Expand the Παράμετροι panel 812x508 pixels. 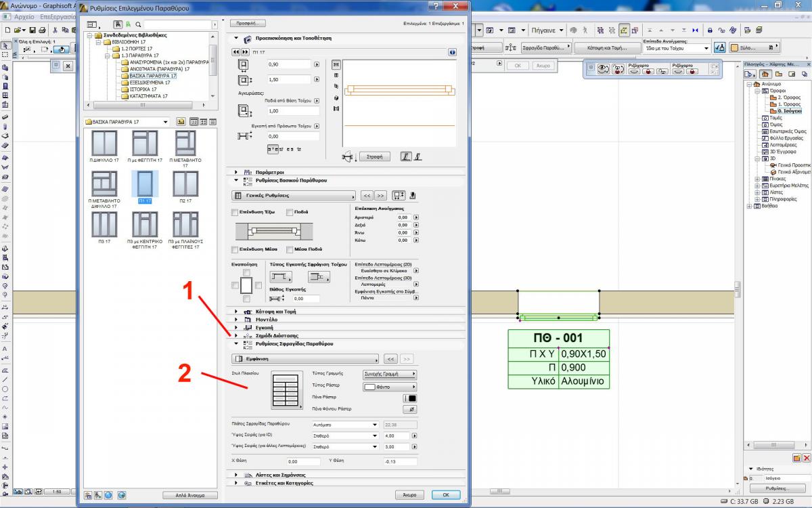(237, 172)
